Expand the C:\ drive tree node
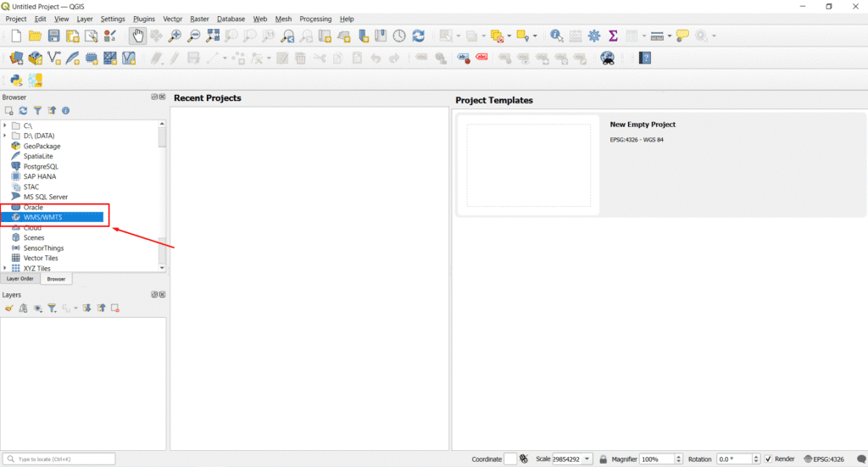This screenshot has width=868, height=467. [5, 125]
